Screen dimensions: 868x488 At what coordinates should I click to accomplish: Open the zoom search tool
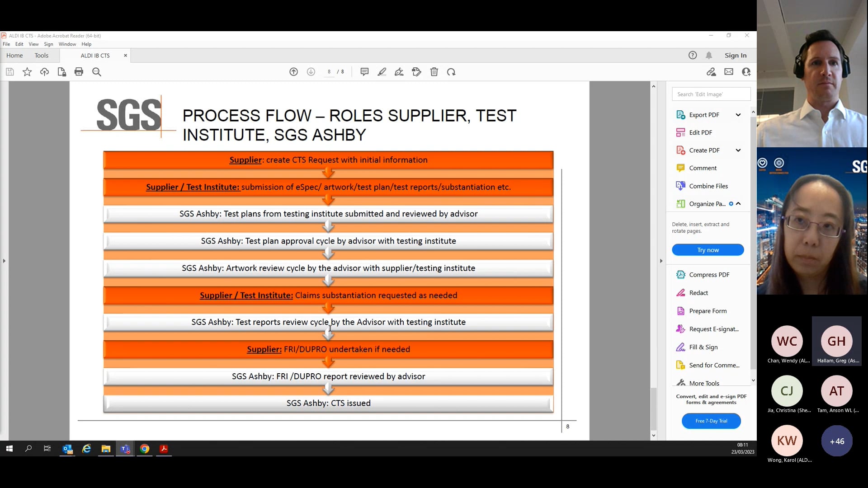click(97, 72)
